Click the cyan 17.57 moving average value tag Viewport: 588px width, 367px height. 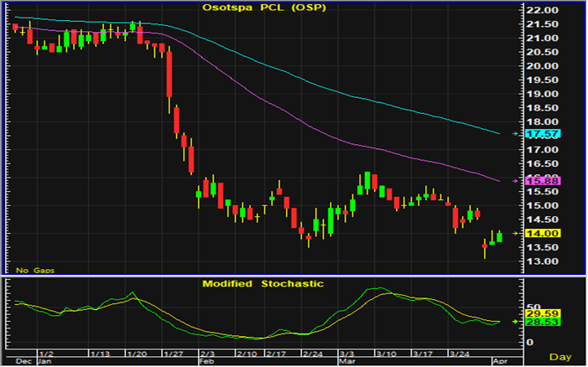click(543, 134)
